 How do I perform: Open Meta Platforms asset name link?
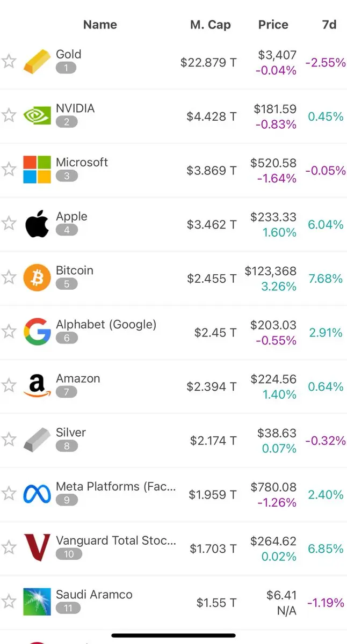(x=116, y=486)
